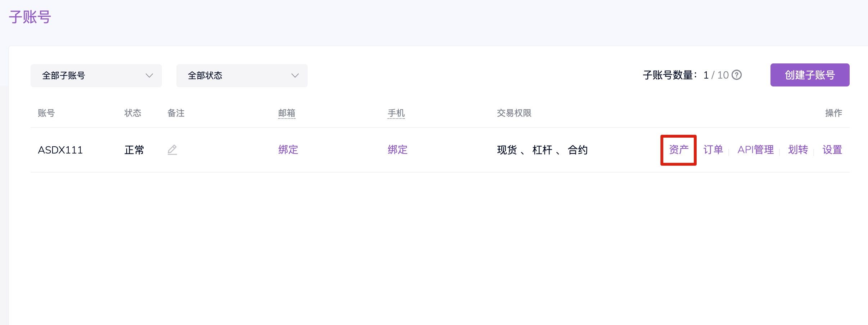Open 设置 for the sub-account
Image resolution: width=868 pixels, height=325 pixels.
pos(832,150)
